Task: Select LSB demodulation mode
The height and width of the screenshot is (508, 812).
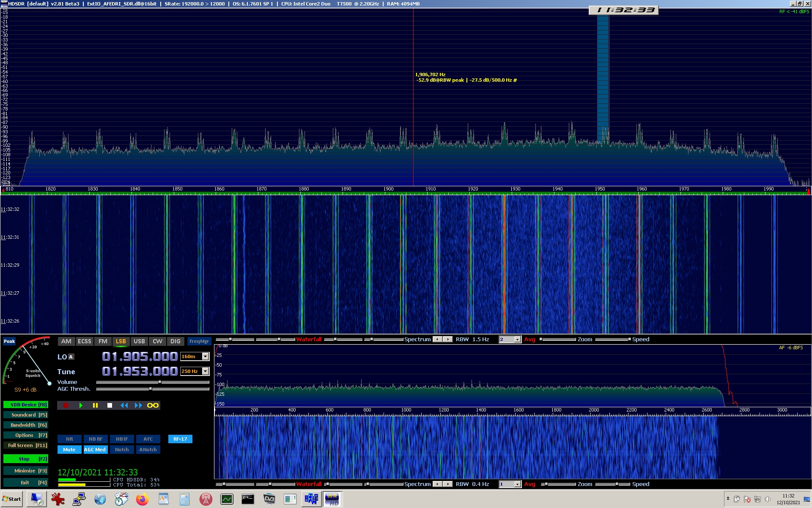Action: click(121, 341)
